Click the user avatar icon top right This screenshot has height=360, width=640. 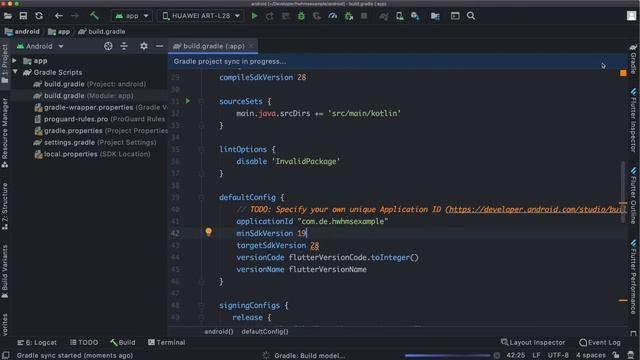pyautogui.click(x=631, y=16)
